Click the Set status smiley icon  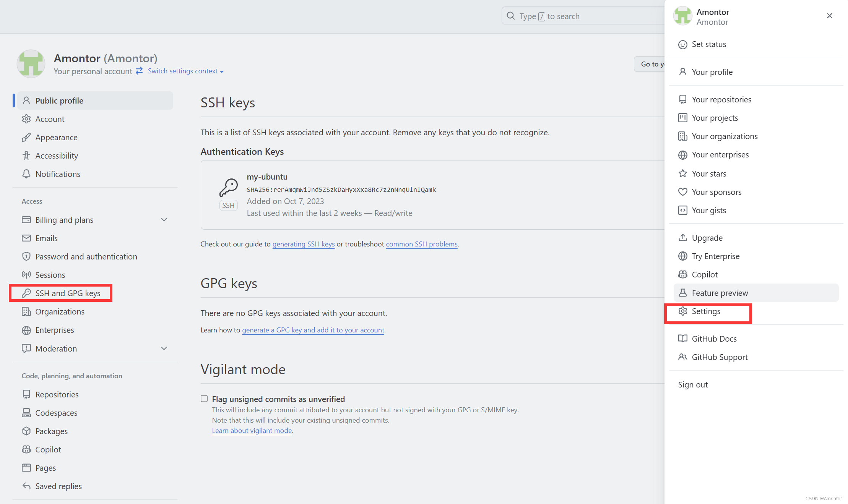click(x=683, y=44)
